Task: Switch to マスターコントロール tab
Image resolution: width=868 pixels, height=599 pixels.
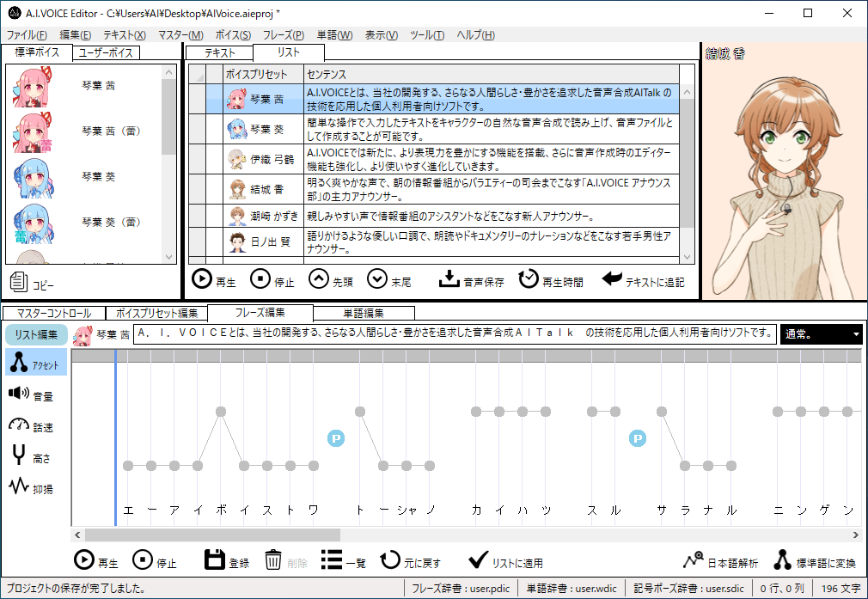Action: [x=53, y=314]
